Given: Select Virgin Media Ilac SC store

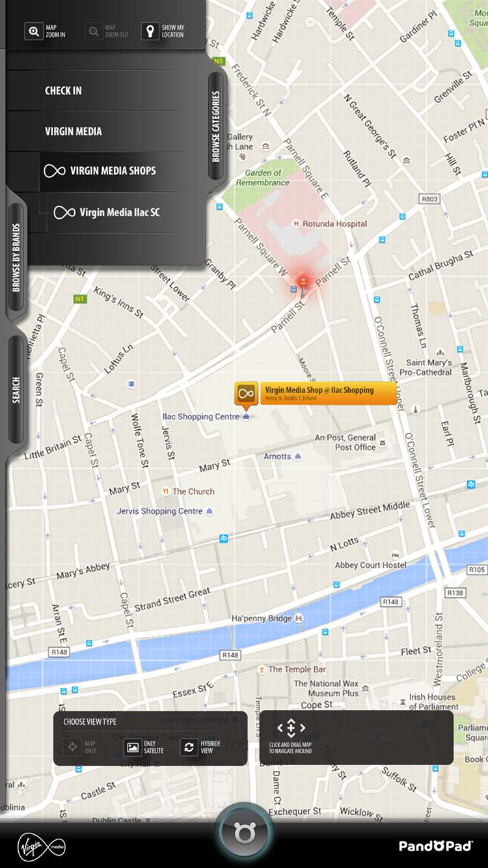Looking at the screenshot, I should [119, 212].
